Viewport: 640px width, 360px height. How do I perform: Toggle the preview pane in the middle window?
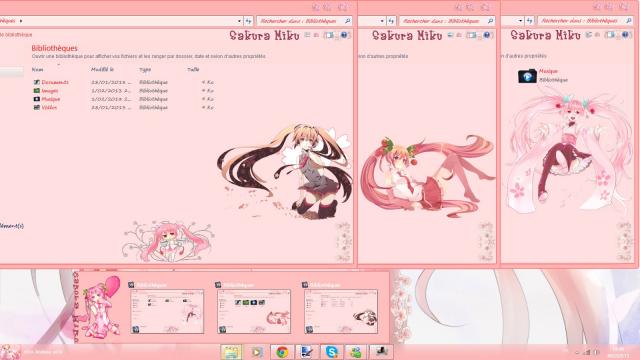point(471,36)
